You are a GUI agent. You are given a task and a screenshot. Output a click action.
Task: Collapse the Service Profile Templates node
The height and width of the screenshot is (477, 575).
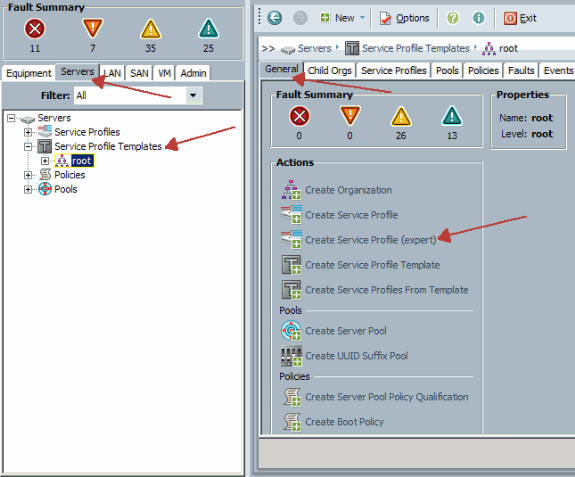[x=28, y=146]
